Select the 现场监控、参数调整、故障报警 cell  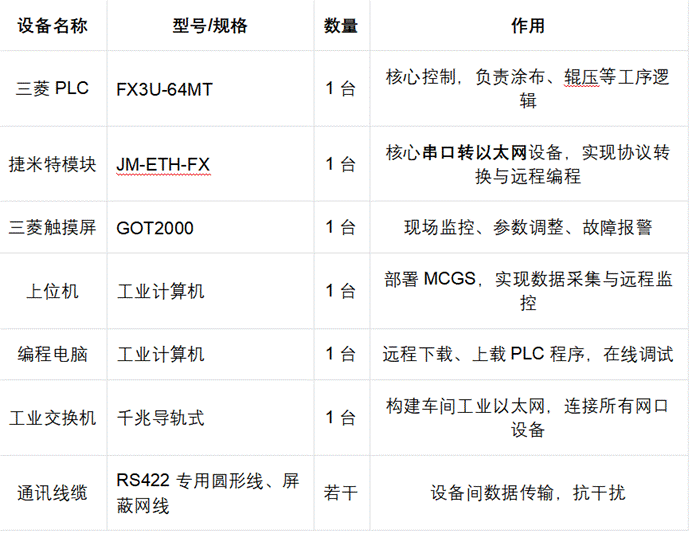pyautogui.click(x=528, y=228)
